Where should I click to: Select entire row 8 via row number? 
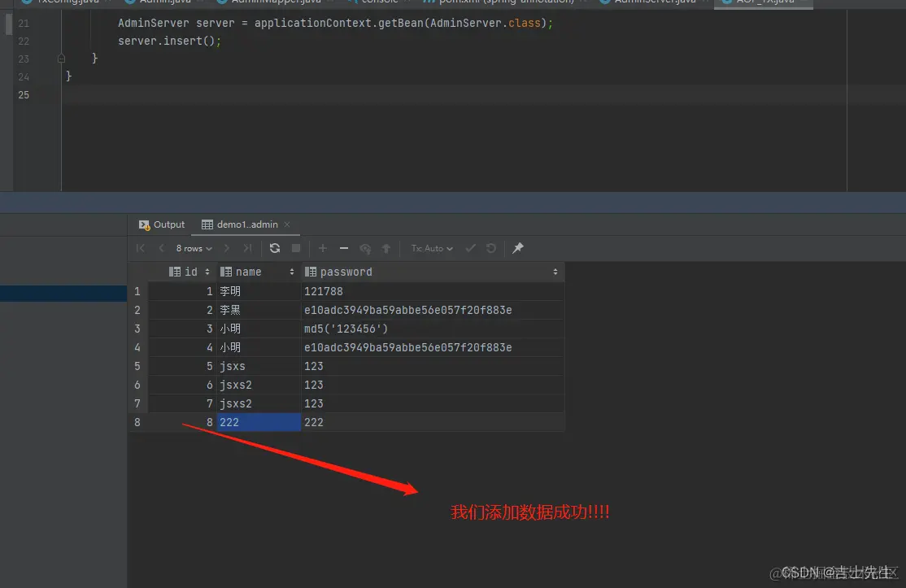pyautogui.click(x=137, y=422)
